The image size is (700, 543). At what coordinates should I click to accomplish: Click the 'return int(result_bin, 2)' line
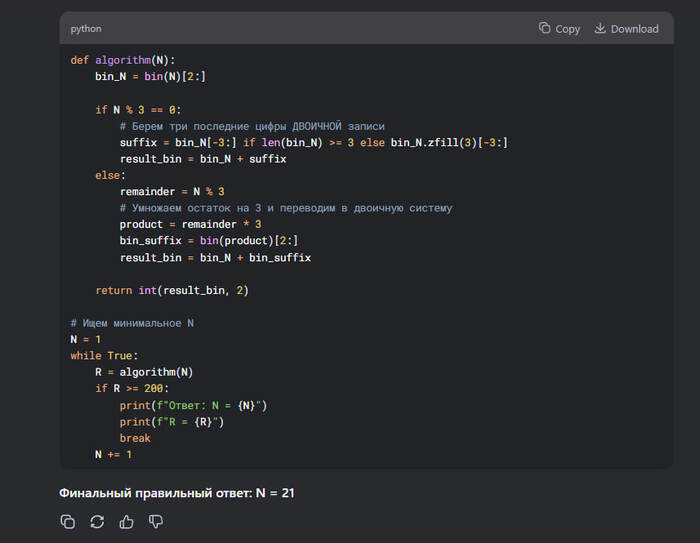pyautogui.click(x=171, y=290)
